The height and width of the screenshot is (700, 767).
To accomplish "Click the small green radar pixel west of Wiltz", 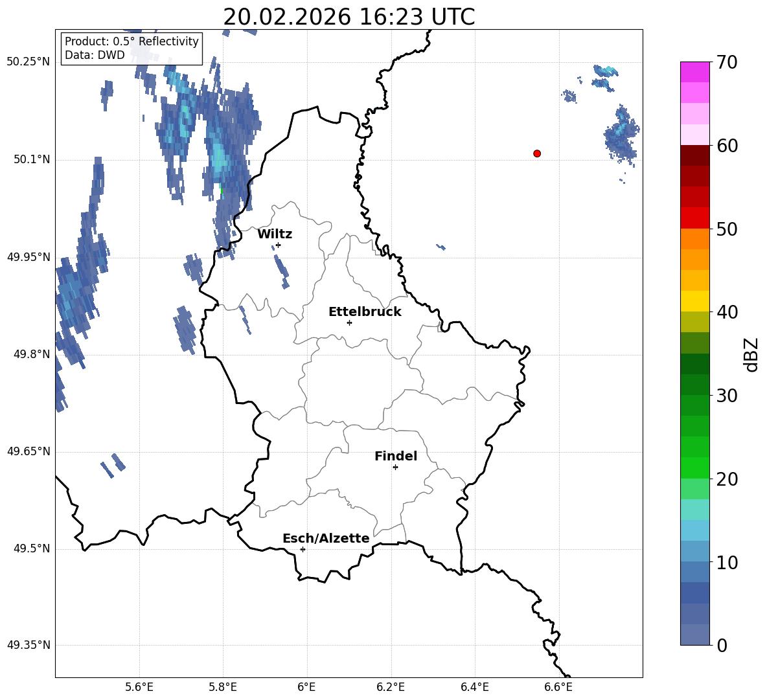I will pos(222,190).
